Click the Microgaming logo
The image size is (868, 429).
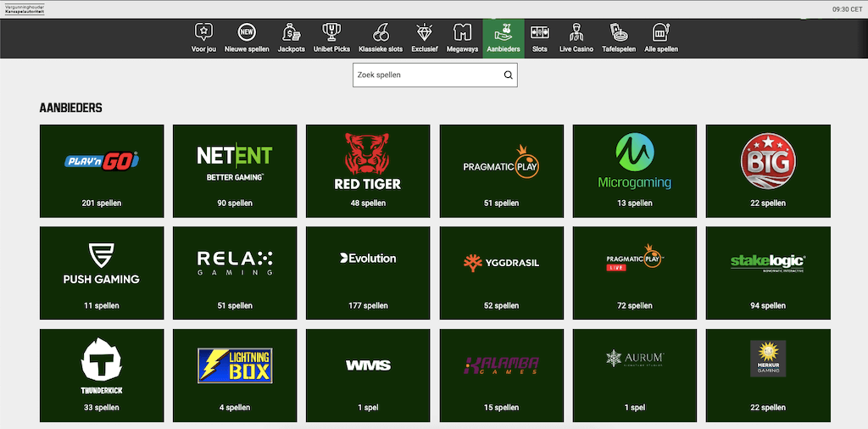(634, 161)
